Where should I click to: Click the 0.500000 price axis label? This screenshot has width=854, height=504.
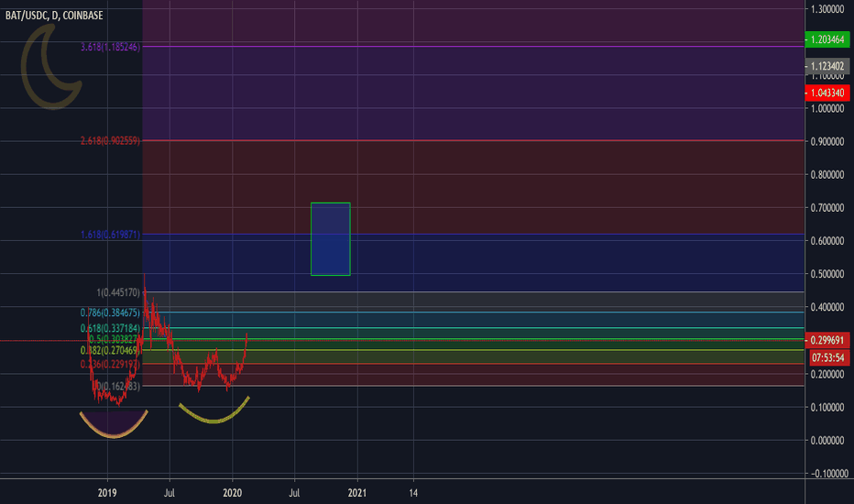(x=827, y=274)
